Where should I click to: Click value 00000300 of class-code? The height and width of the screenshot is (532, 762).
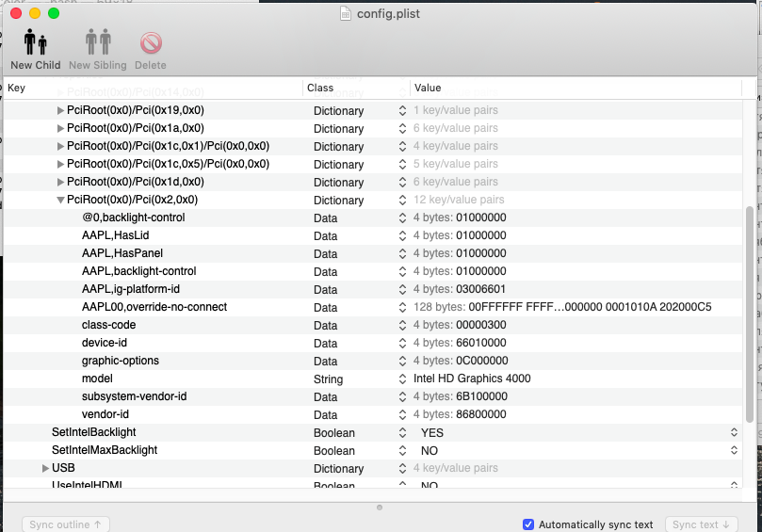coord(481,325)
